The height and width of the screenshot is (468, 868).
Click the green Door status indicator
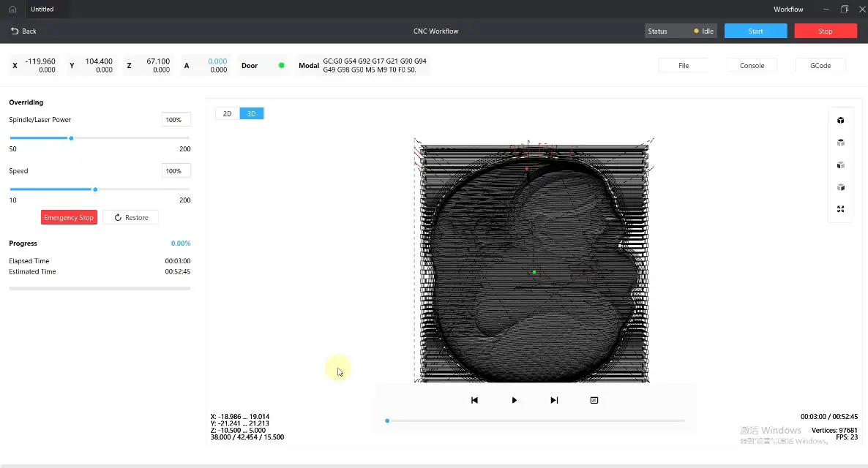[281, 65]
